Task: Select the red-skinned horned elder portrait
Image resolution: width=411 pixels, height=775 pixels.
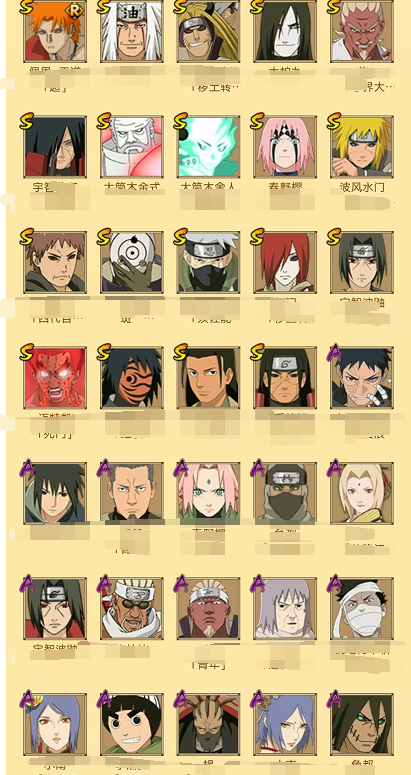Action: point(362,31)
